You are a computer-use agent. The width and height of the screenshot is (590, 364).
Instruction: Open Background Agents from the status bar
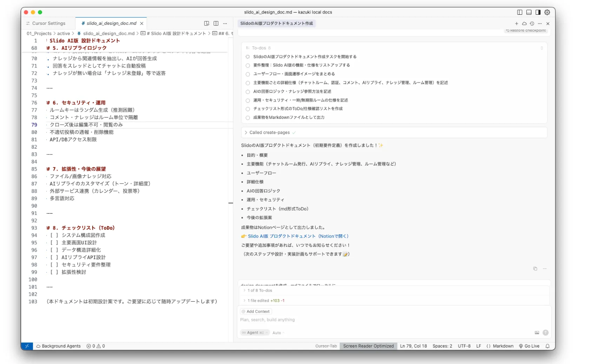(58, 346)
